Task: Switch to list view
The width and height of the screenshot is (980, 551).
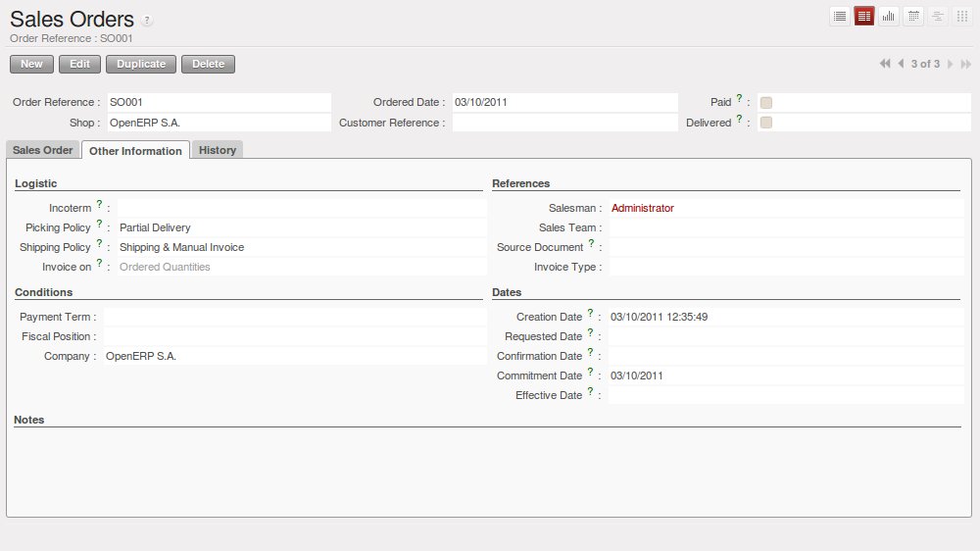Action: (x=840, y=16)
